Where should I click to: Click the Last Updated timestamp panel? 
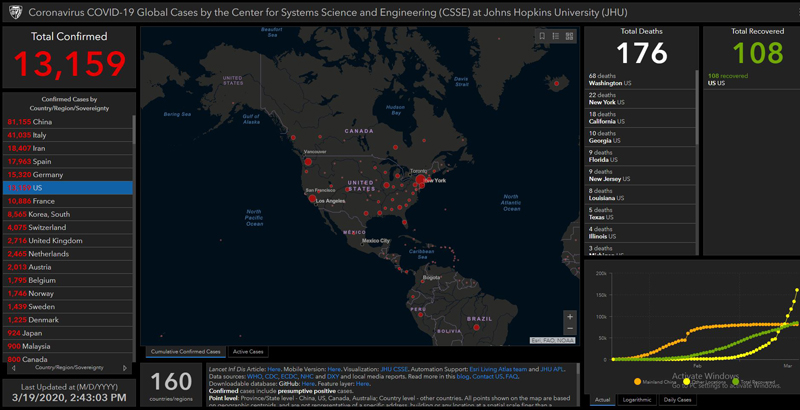point(69,393)
